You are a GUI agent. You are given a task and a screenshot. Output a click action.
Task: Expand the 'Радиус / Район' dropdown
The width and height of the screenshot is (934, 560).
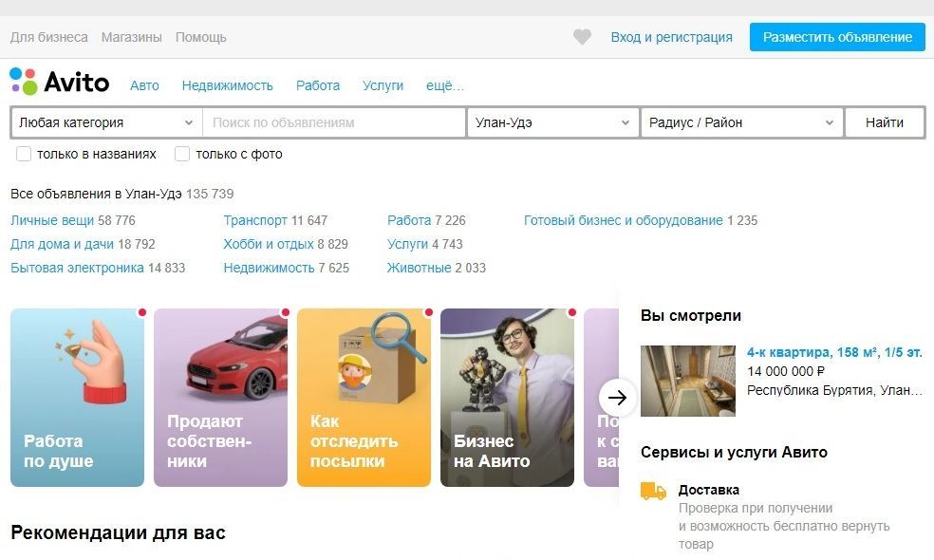pos(741,122)
